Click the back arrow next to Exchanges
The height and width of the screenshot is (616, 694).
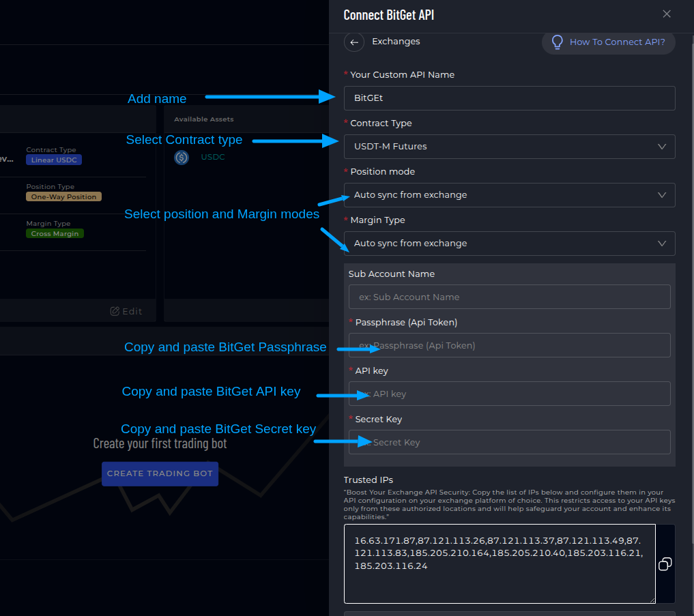click(353, 42)
